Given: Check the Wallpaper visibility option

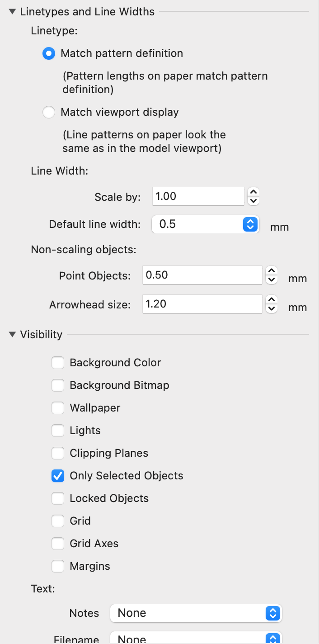Looking at the screenshot, I should click(x=58, y=408).
